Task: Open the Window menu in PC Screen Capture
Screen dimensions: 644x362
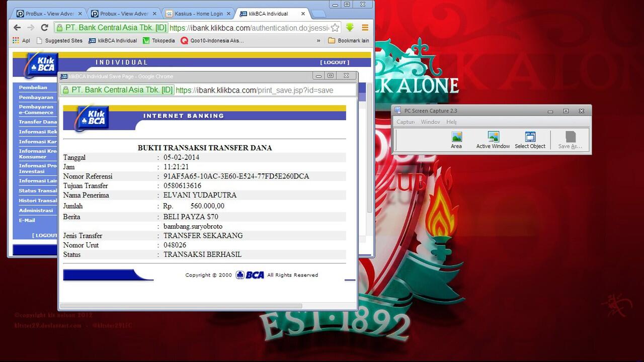Action: pyautogui.click(x=431, y=122)
